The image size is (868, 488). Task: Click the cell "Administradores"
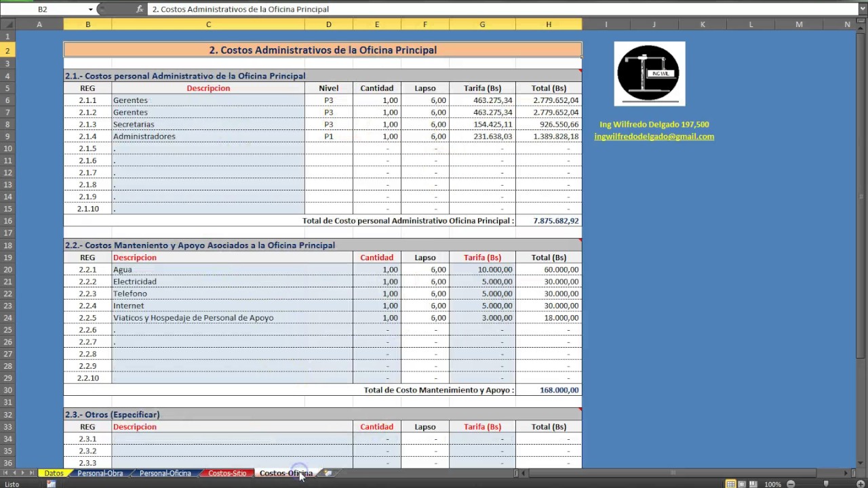point(208,136)
